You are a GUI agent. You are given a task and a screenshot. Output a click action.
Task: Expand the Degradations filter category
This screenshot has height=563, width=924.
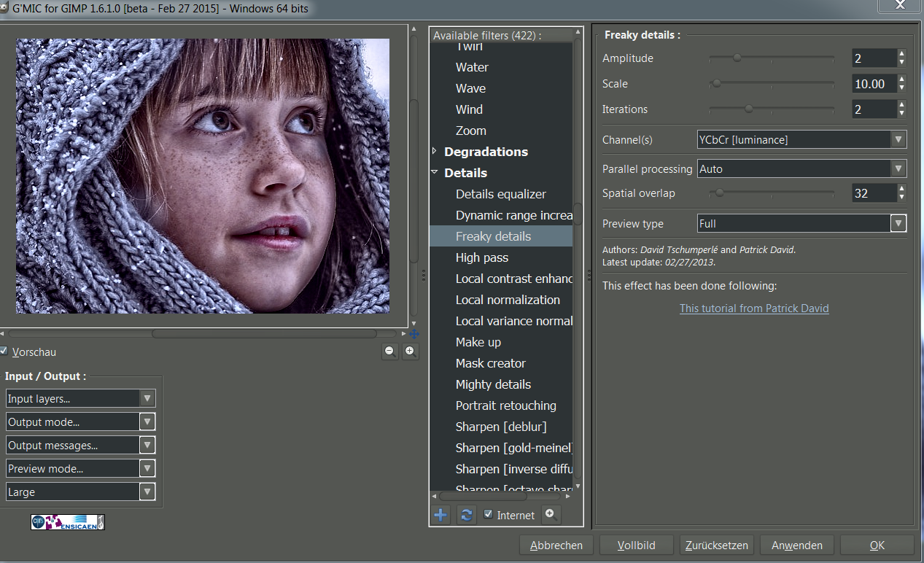[435, 152]
